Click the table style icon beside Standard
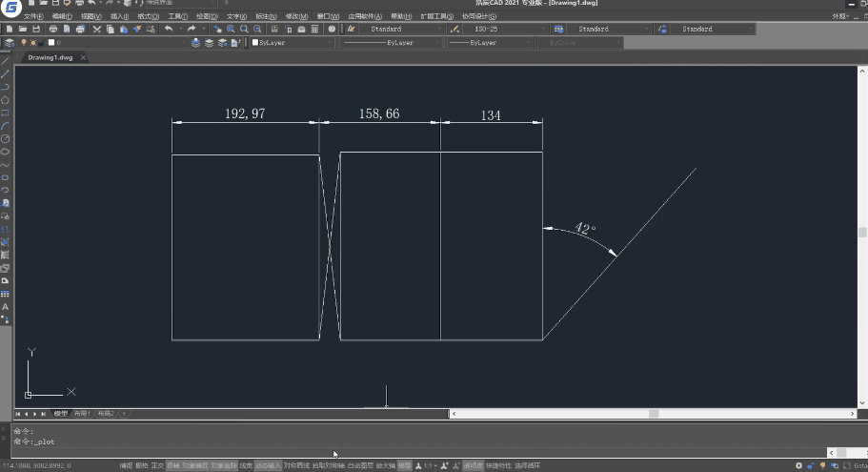The height and width of the screenshot is (472, 868). point(558,29)
